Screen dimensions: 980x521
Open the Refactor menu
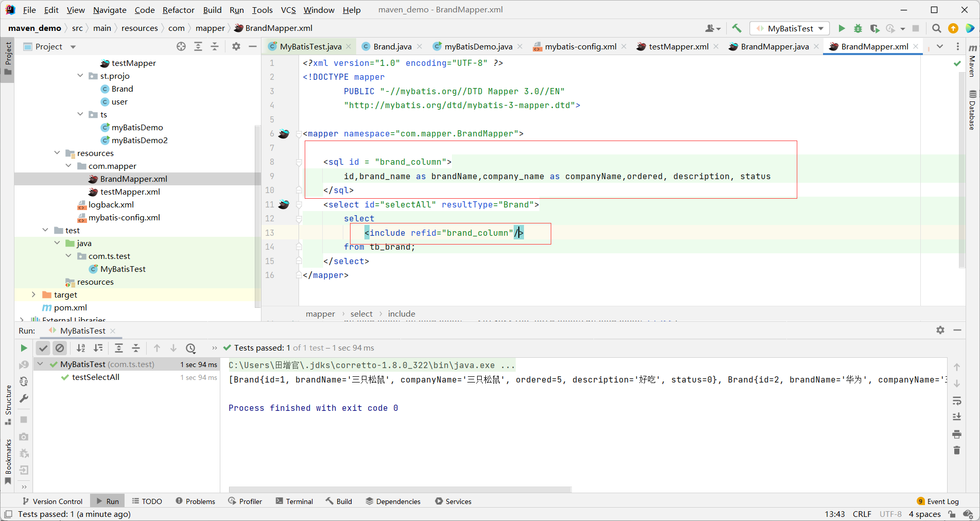click(178, 10)
